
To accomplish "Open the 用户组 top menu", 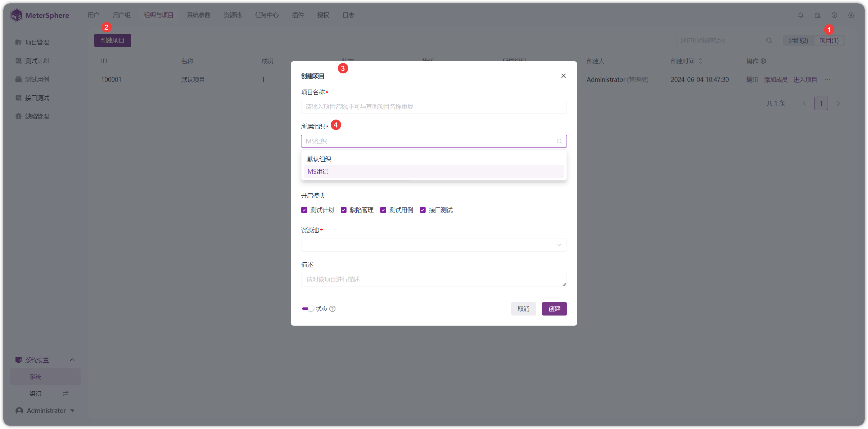I will coord(122,15).
